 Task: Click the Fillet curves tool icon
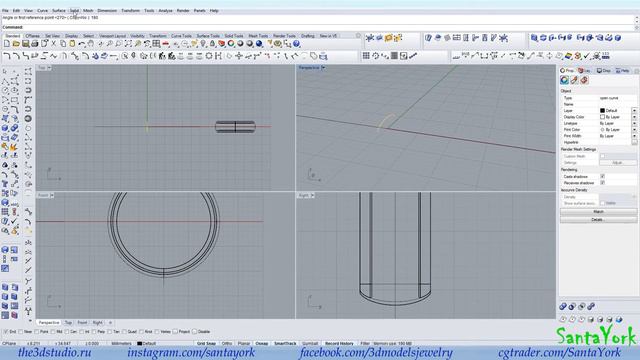[7, 56]
